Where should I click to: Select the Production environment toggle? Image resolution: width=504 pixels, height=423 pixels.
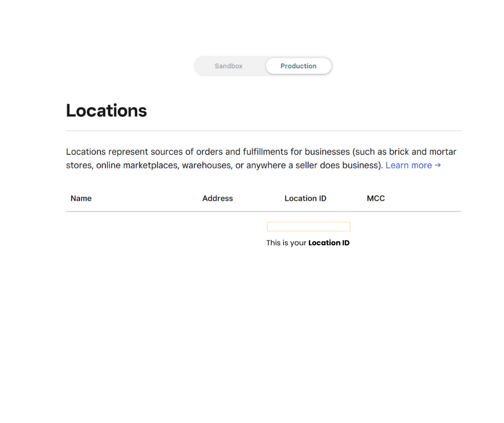(x=298, y=66)
